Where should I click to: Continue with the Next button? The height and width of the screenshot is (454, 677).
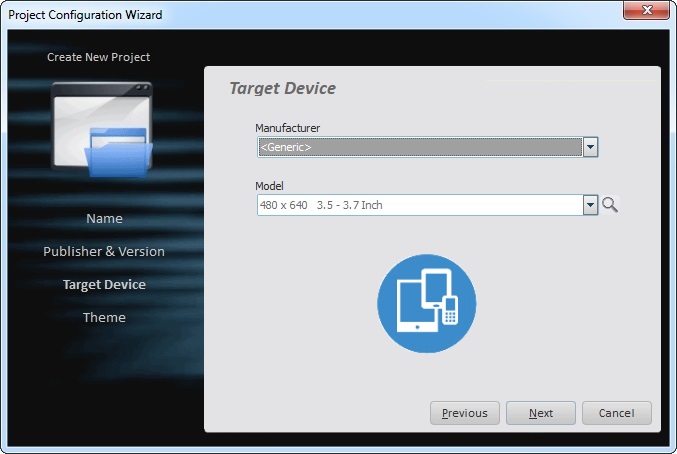[x=540, y=413]
